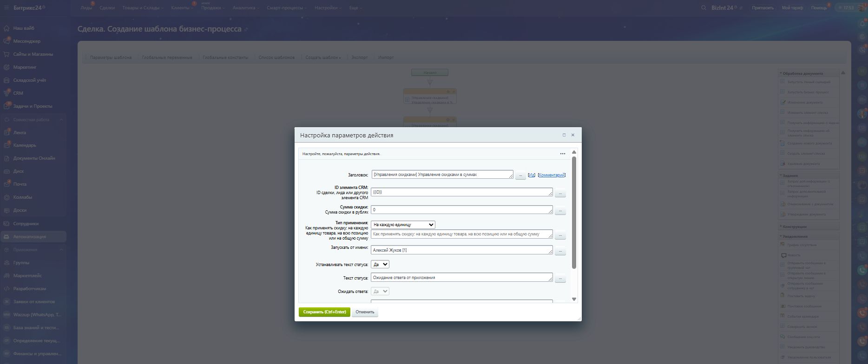
Task: Click the Отменить button
Action: (x=365, y=312)
